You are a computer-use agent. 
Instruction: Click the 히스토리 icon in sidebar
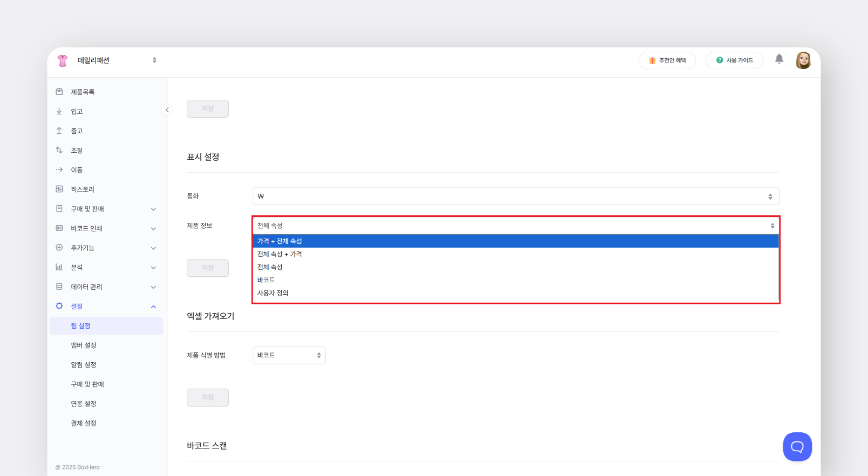(x=59, y=189)
